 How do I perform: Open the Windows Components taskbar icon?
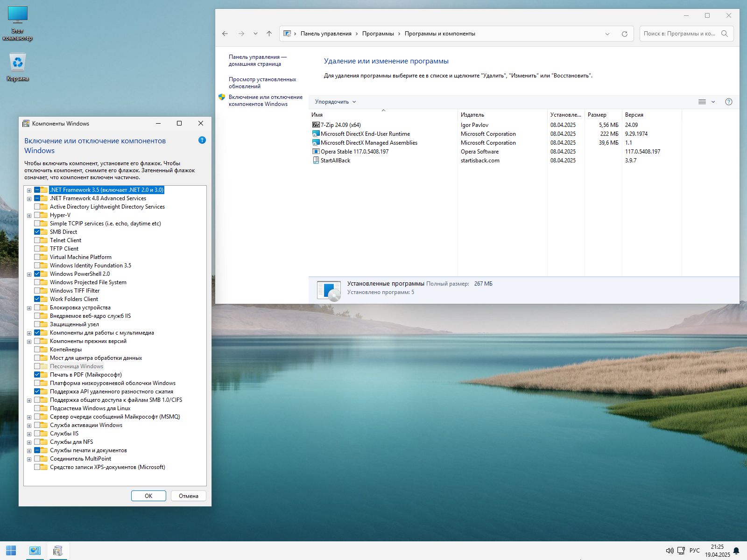pyautogui.click(x=58, y=551)
